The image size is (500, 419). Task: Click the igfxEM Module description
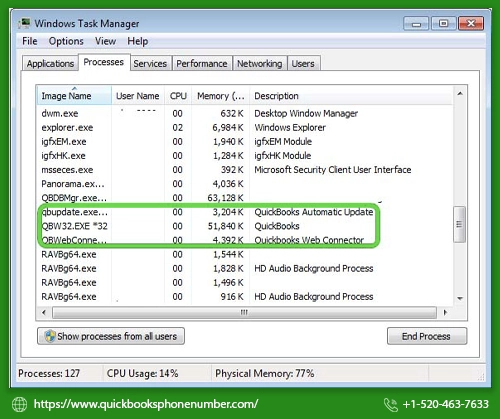[x=283, y=142]
